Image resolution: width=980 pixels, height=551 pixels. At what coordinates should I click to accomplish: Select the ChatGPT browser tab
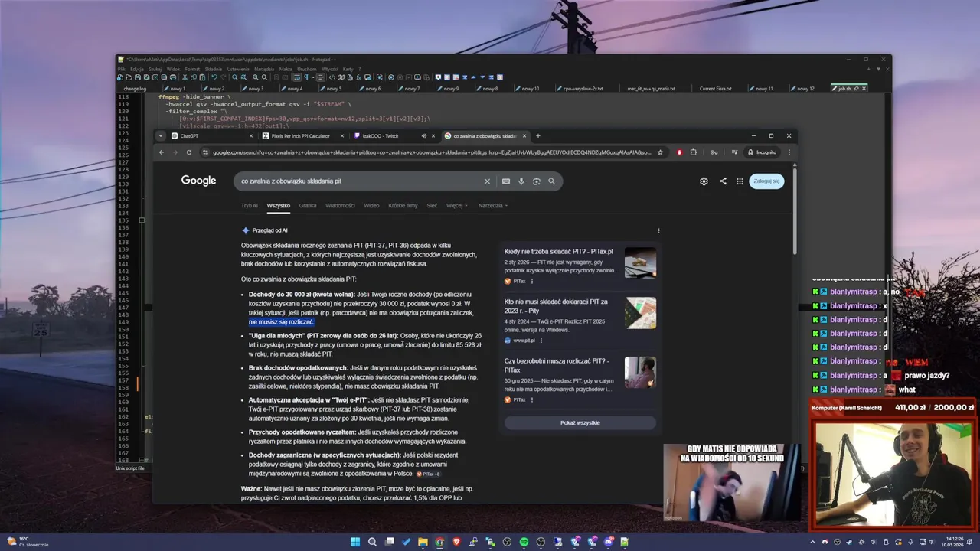tap(211, 136)
